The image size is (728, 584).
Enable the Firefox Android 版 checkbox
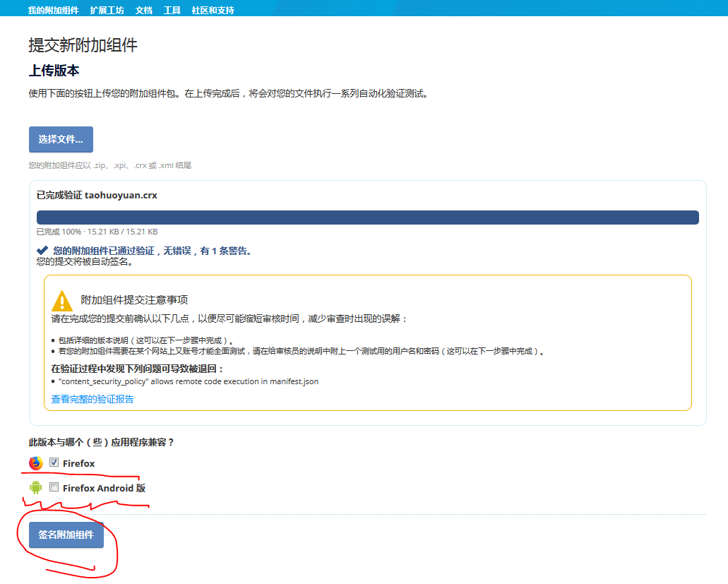pos(54,487)
